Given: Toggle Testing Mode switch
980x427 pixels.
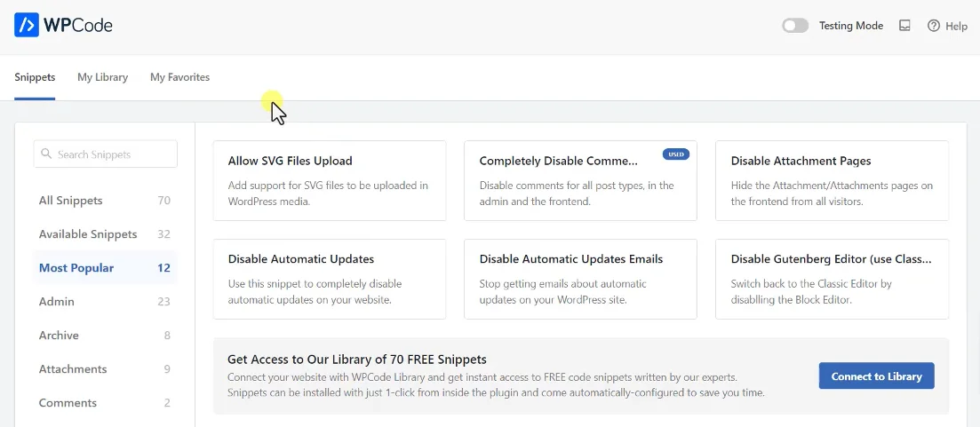Looking at the screenshot, I should point(795,26).
